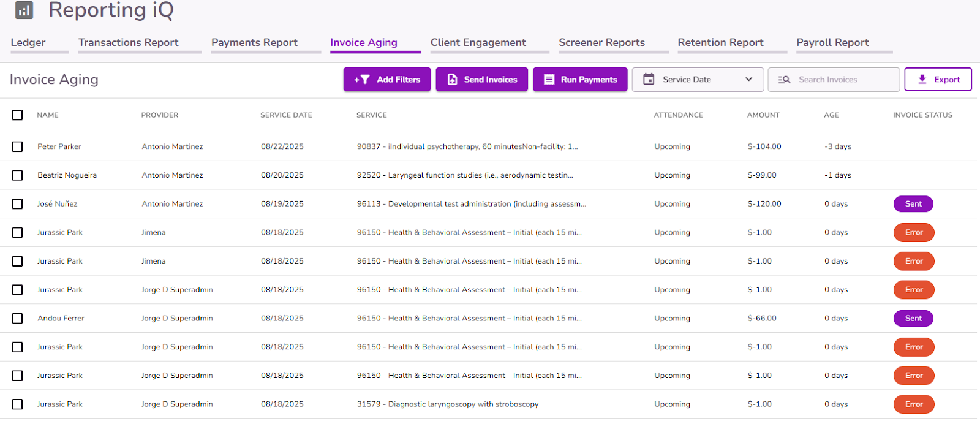
Task: Click the Run Payments button
Action: pyautogui.click(x=580, y=80)
